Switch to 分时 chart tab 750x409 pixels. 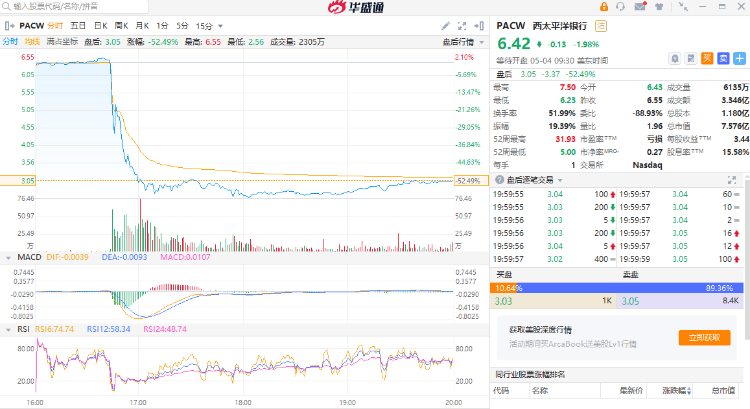point(55,26)
